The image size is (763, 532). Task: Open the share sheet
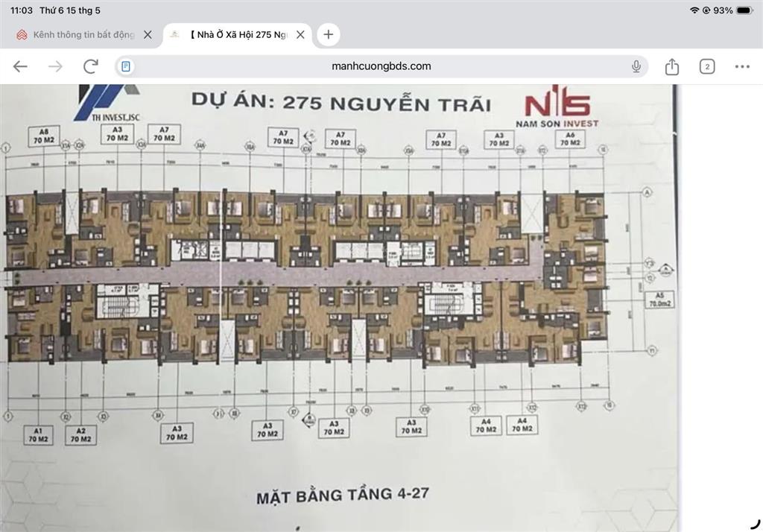point(672,66)
